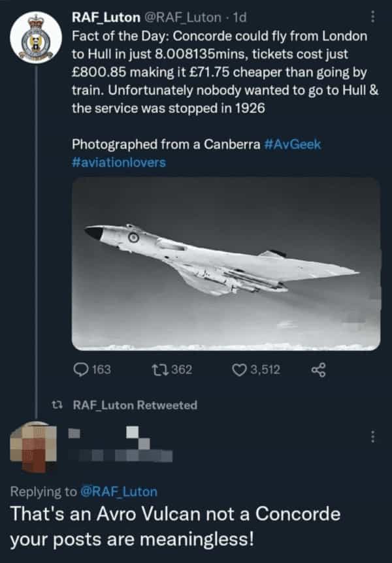Screen dimensions: 392x563
Task: Click the RAF_Luton display name
Action: [x=105, y=18]
